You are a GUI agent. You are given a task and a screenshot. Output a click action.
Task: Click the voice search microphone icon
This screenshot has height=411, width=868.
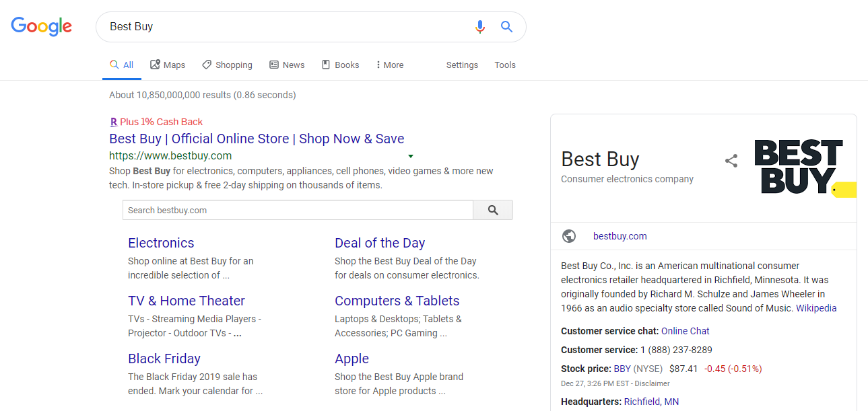pos(479,26)
